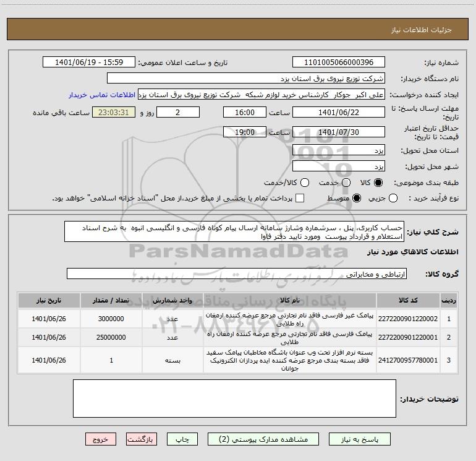Click the date 1401/06/26 in row 1
This screenshot has width=476, height=461.
(x=49, y=319)
